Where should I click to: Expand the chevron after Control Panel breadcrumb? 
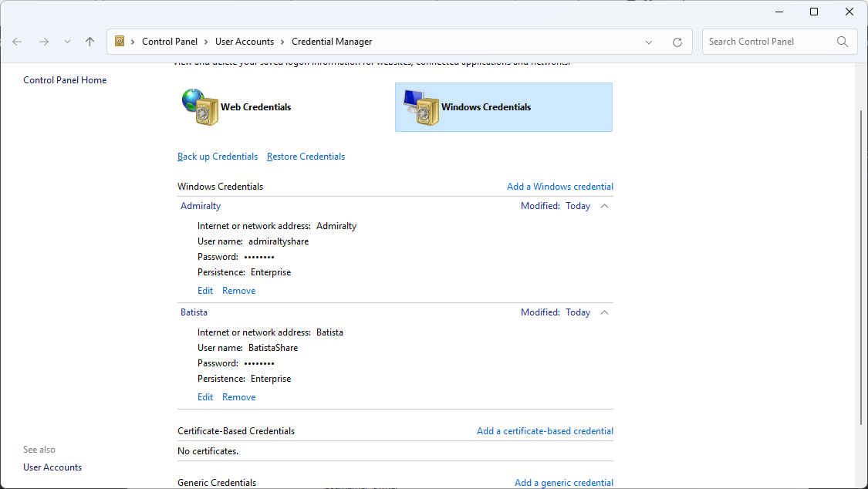tap(206, 42)
